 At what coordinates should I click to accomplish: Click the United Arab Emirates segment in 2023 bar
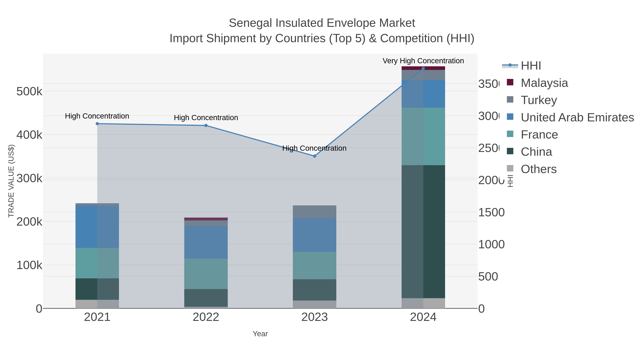tap(314, 235)
